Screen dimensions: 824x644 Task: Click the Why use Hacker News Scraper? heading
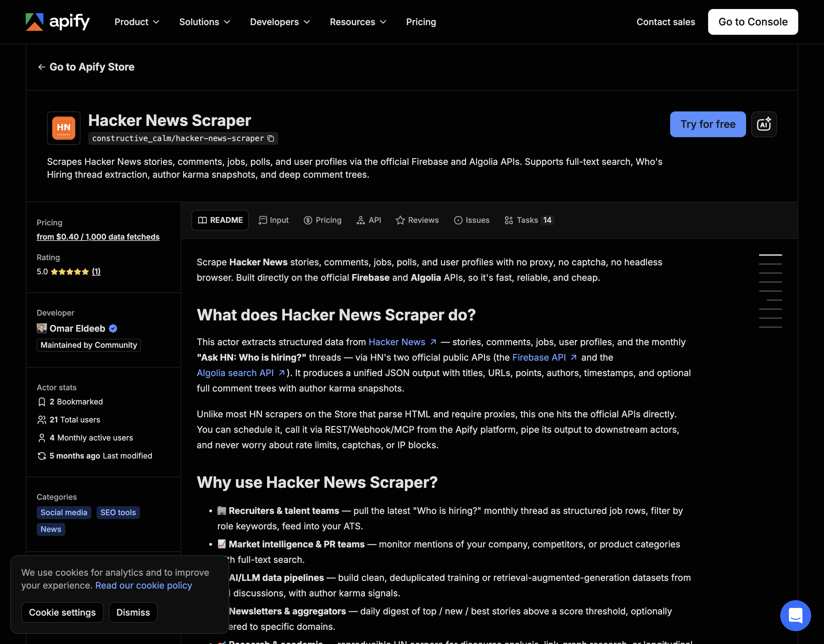point(317,482)
